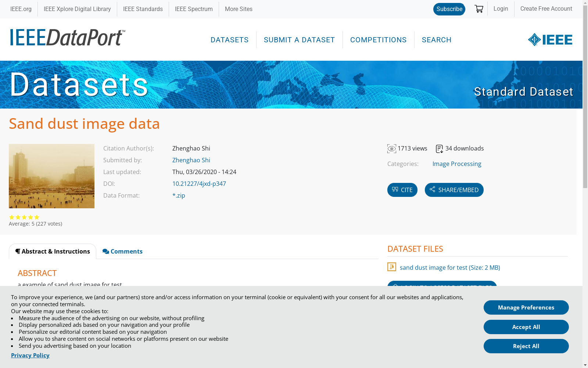This screenshot has height=368, width=588.
Task: Click the '1713 views' count text
Action: pyautogui.click(x=412, y=148)
